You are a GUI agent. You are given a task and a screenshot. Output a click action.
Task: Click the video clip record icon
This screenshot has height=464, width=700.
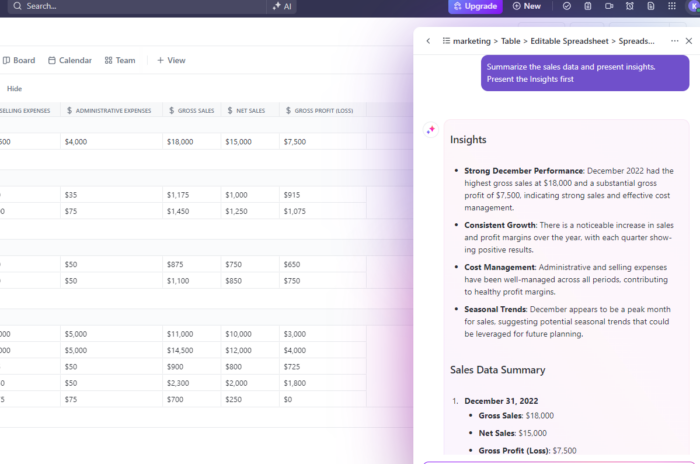pos(610,6)
